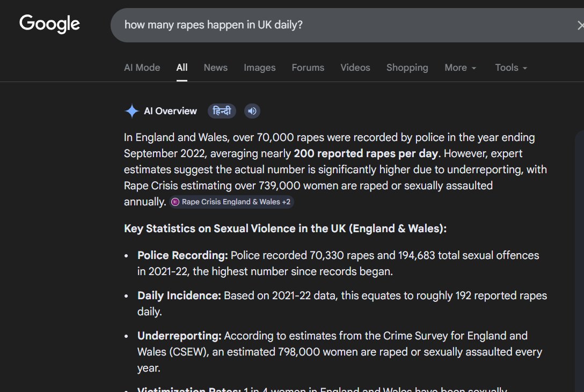Open the Shopping tab

point(407,68)
